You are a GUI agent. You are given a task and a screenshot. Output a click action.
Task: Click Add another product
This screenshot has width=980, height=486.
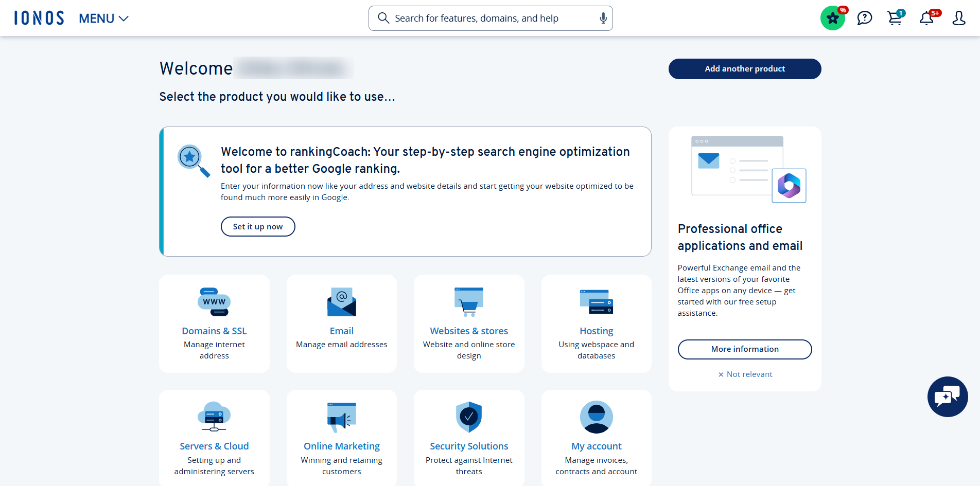pyautogui.click(x=744, y=68)
